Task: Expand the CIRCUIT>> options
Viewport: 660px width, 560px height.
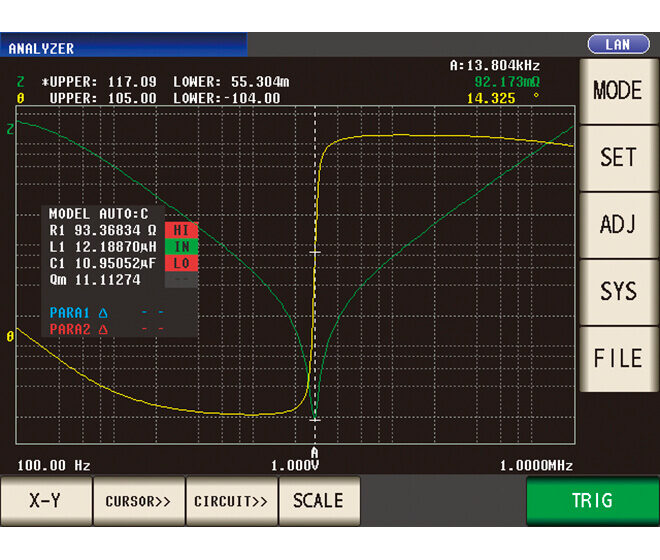Action: point(231,501)
